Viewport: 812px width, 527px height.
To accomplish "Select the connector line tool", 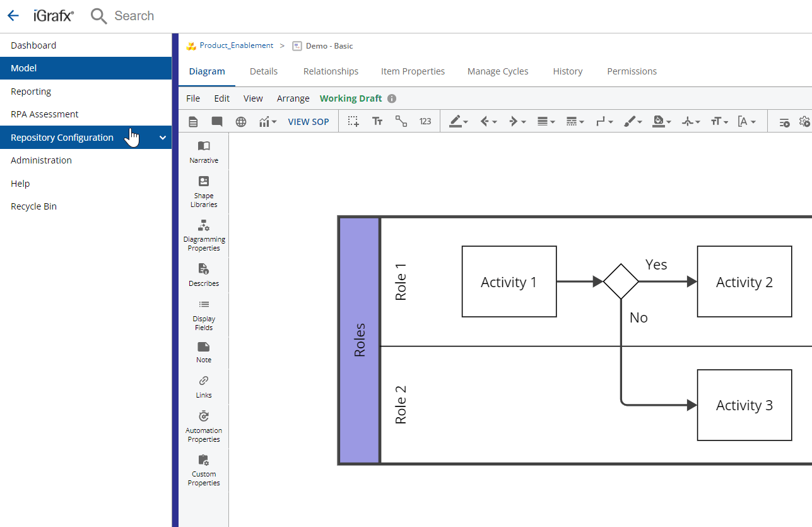I will pos(401,121).
